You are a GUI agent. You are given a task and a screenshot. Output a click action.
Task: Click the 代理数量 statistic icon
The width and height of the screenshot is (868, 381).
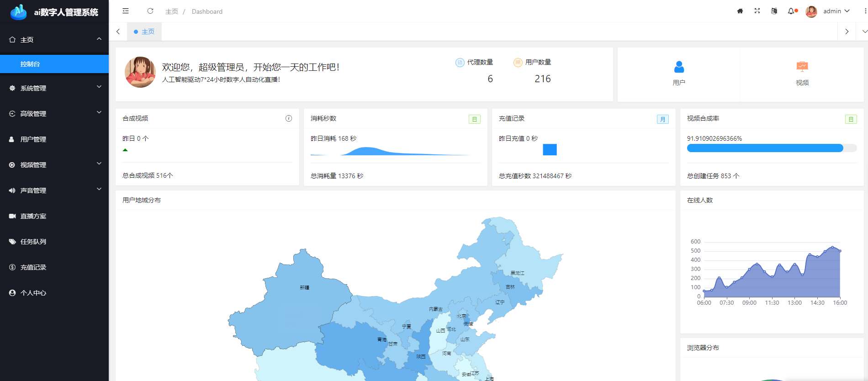[460, 63]
